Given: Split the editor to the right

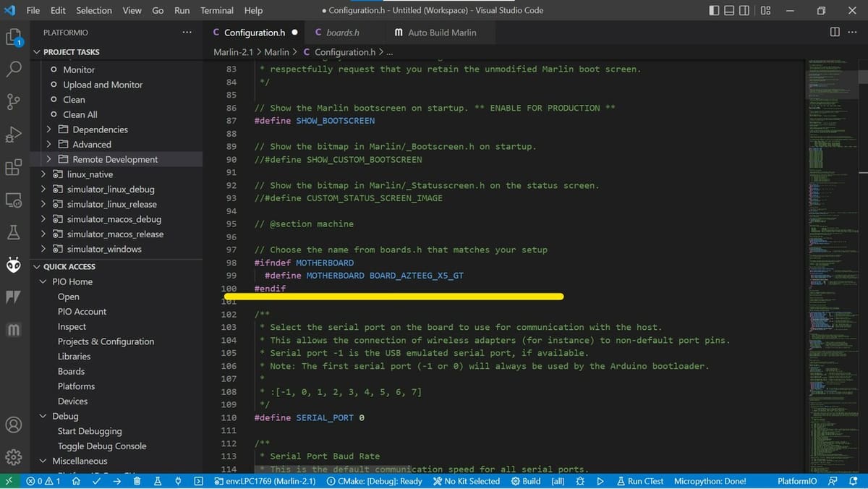Looking at the screenshot, I should [x=835, y=32].
